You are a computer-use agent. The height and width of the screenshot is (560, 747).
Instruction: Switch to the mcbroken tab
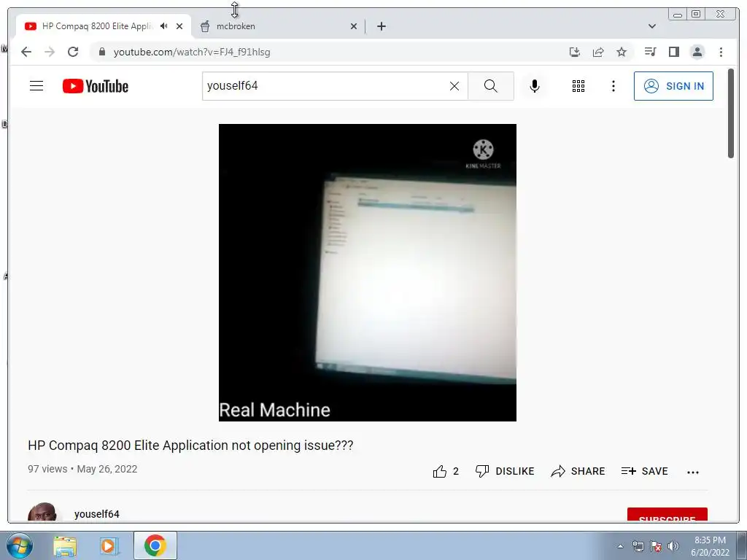point(278,26)
